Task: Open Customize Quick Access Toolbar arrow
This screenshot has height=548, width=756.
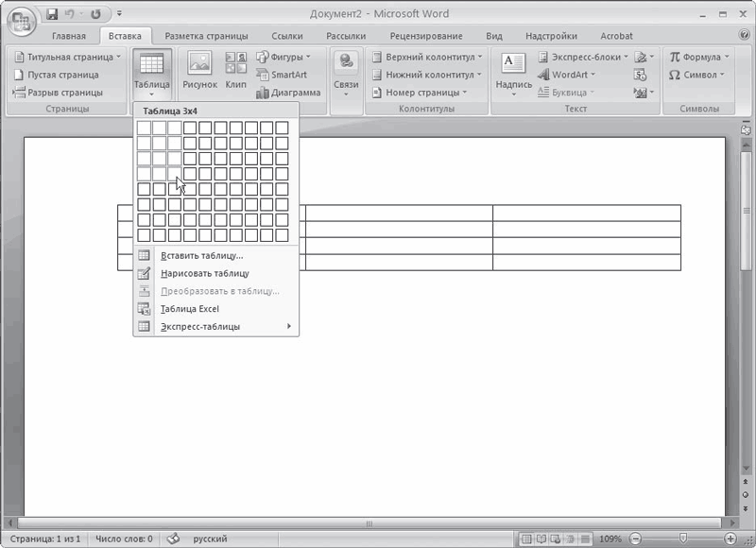Action: (119, 14)
